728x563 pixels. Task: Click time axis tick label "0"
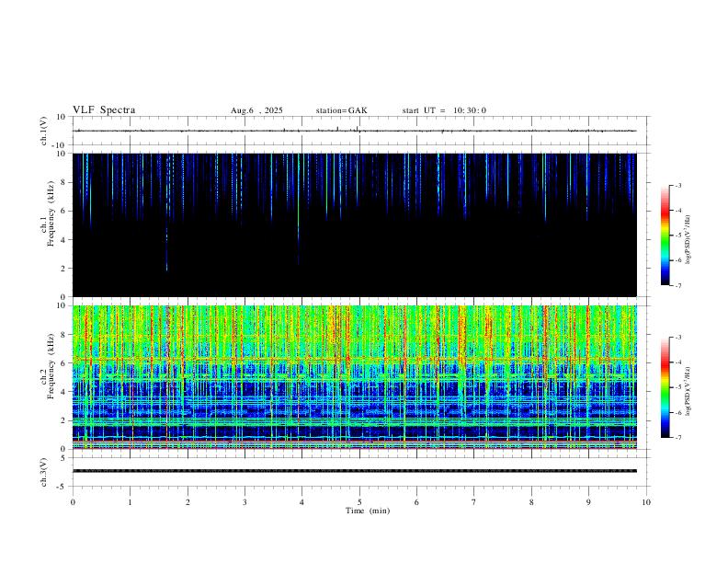point(73,502)
